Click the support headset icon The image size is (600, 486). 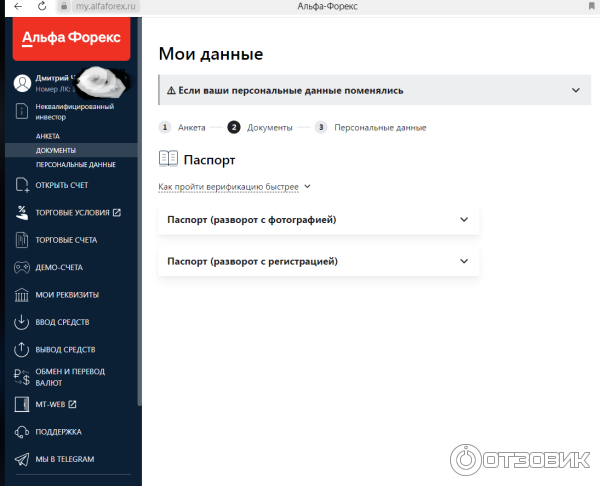[22, 432]
